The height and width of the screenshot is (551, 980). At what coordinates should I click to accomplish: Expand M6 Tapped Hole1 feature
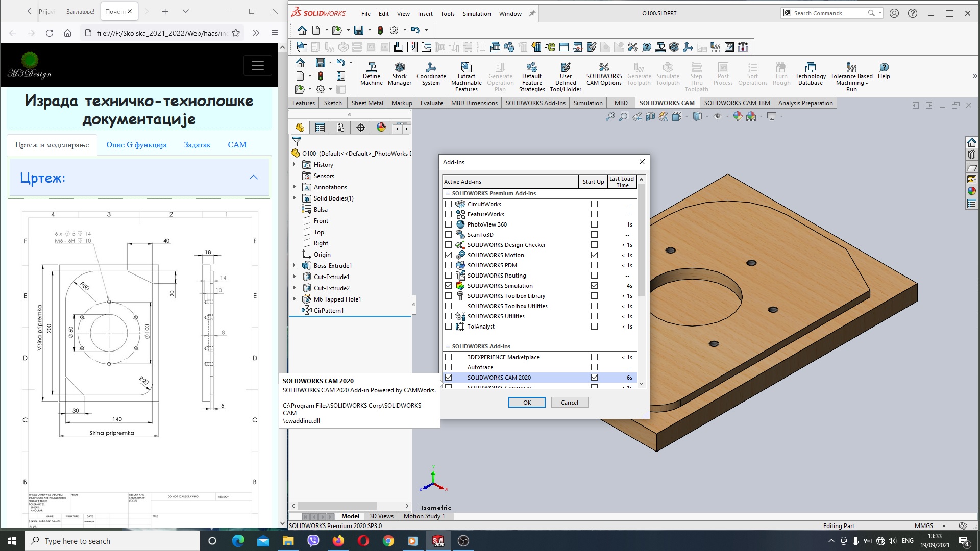[x=295, y=299]
